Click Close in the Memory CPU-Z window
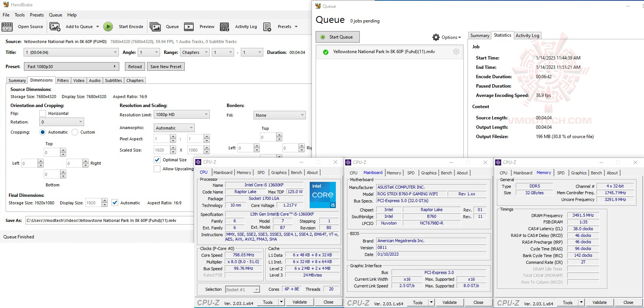644x308 pixels. click(x=628, y=303)
